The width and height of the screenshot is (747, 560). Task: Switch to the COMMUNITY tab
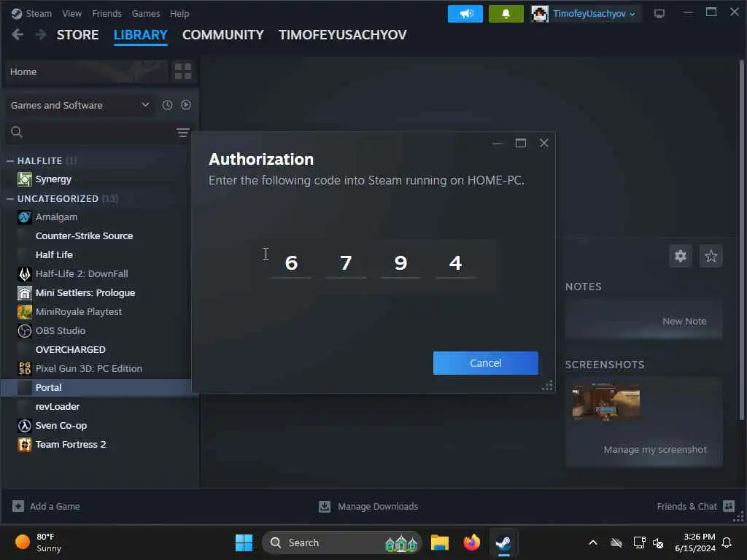click(223, 35)
